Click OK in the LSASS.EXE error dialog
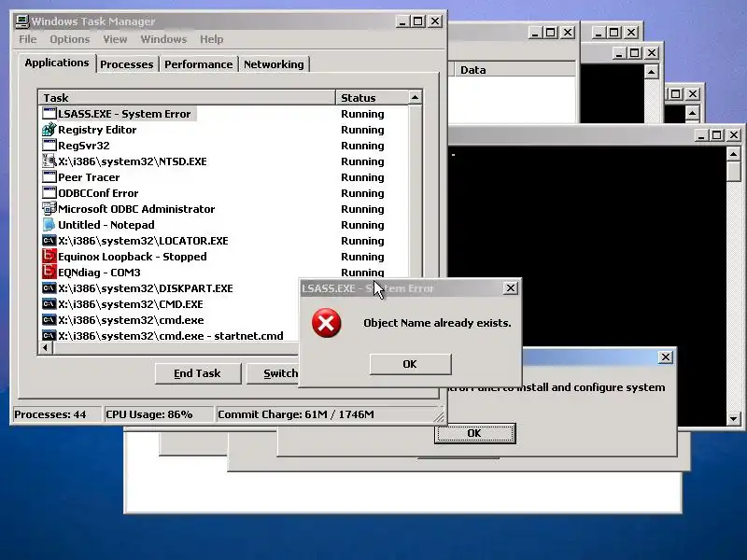The image size is (747, 560). click(x=410, y=364)
